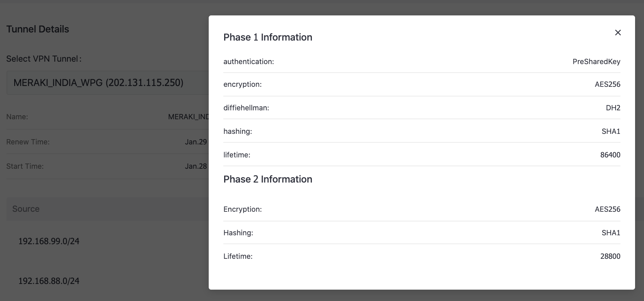Close the Phase Information dialog
644x301 pixels.
(618, 32)
